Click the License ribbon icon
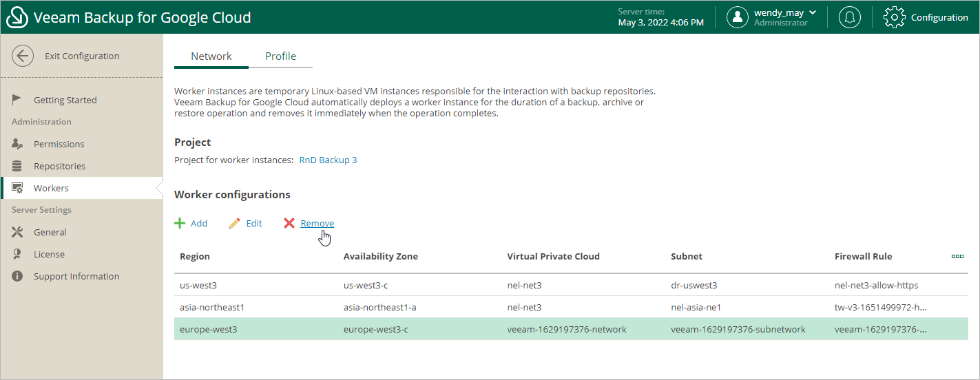Screen dimensions: 980x380 coord(17,254)
